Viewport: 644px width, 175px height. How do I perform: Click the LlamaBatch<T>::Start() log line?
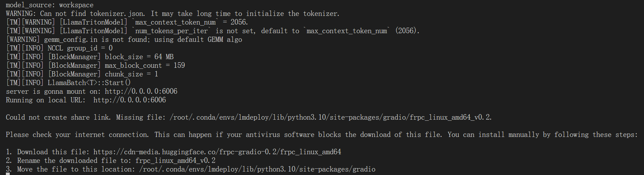point(68,83)
